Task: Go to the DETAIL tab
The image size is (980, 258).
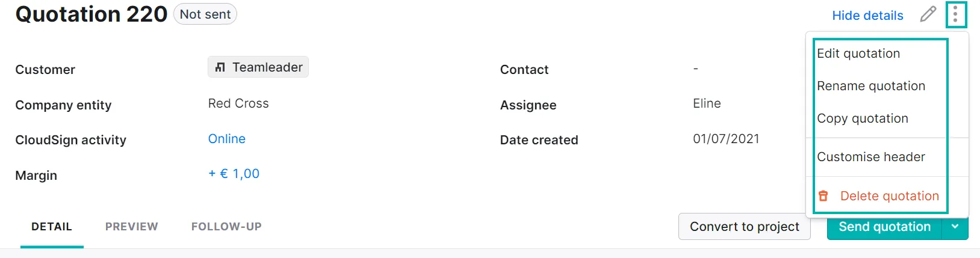Action: tap(52, 227)
